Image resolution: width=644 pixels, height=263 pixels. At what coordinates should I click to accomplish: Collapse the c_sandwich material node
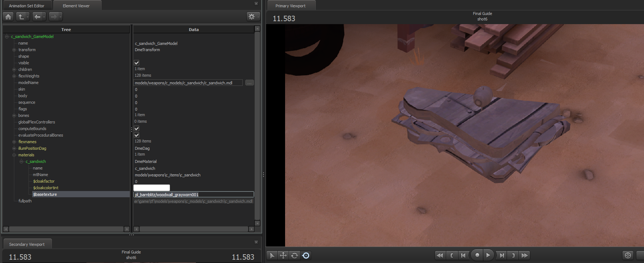tap(22, 161)
